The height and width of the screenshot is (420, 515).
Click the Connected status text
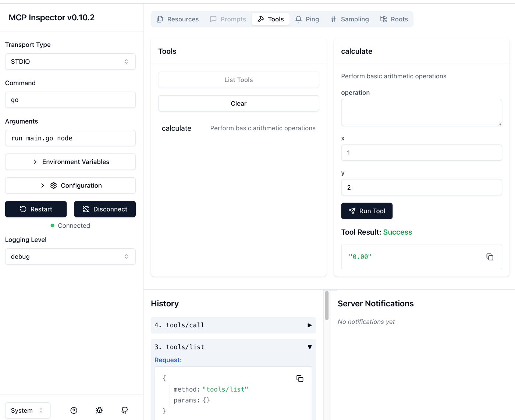[74, 225]
